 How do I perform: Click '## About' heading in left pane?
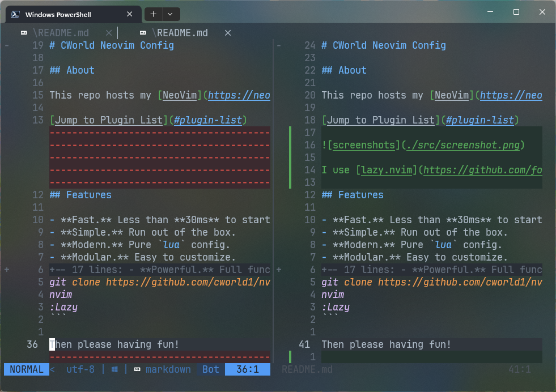click(72, 70)
